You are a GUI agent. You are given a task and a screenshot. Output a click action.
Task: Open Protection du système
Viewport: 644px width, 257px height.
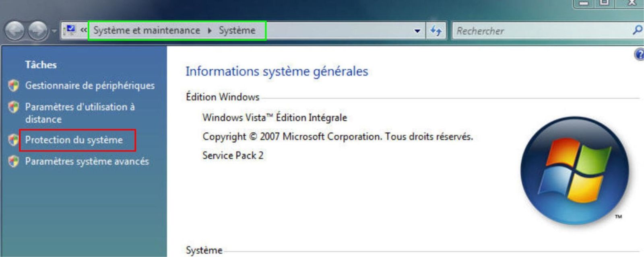(74, 140)
